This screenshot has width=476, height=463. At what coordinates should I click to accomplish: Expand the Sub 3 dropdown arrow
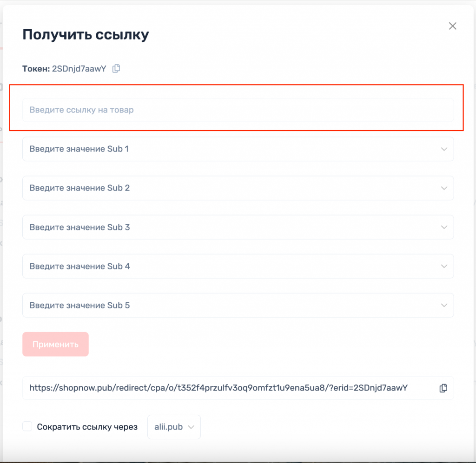click(x=444, y=227)
